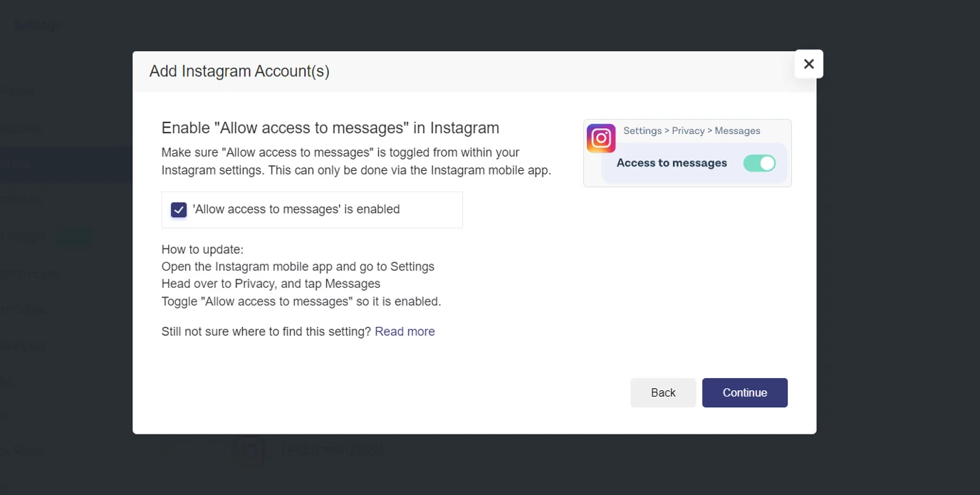Click the dimmed account name below the dialog
Viewport: 980px width, 495px height.
coord(332,450)
